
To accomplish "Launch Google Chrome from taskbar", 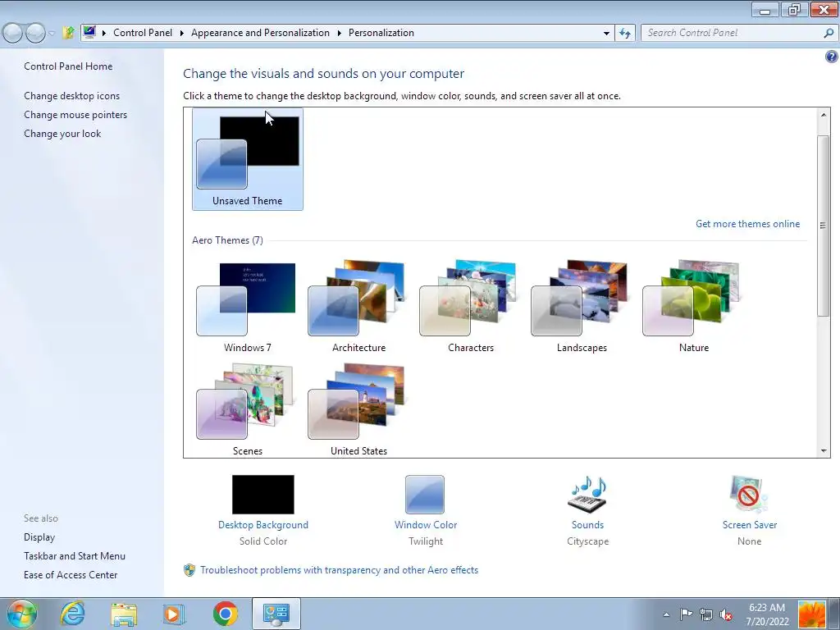I will point(225,614).
